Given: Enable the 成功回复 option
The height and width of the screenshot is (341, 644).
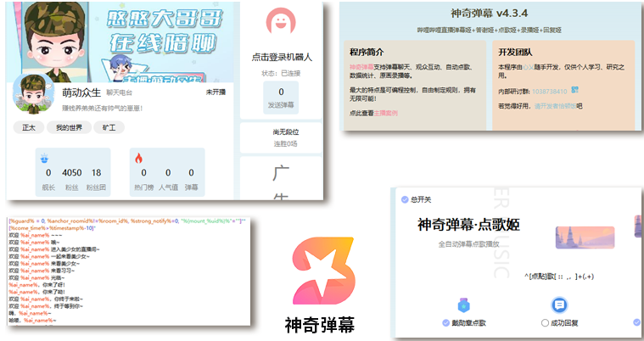Looking at the screenshot, I should click(545, 323).
